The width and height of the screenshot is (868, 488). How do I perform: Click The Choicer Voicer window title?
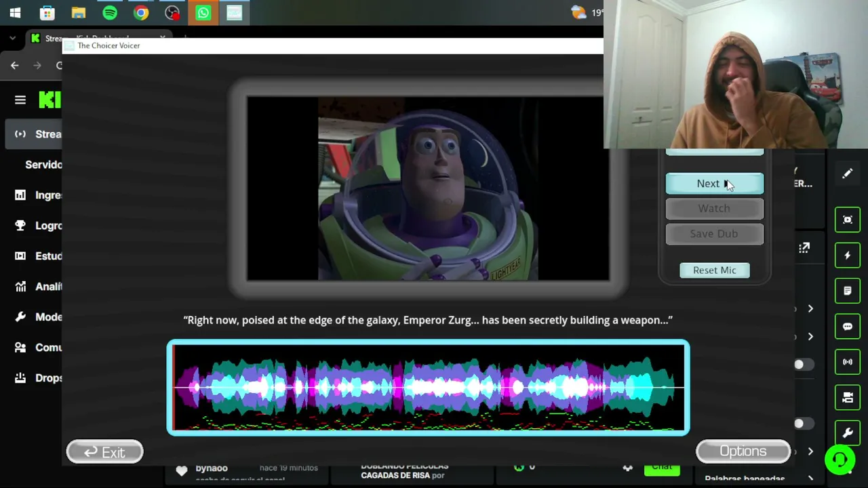click(x=108, y=45)
